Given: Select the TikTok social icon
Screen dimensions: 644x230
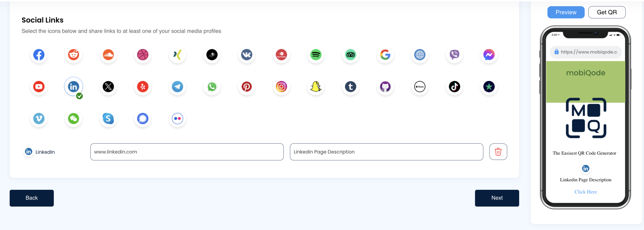Looking at the screenshot, I should [x=454, y=87].
